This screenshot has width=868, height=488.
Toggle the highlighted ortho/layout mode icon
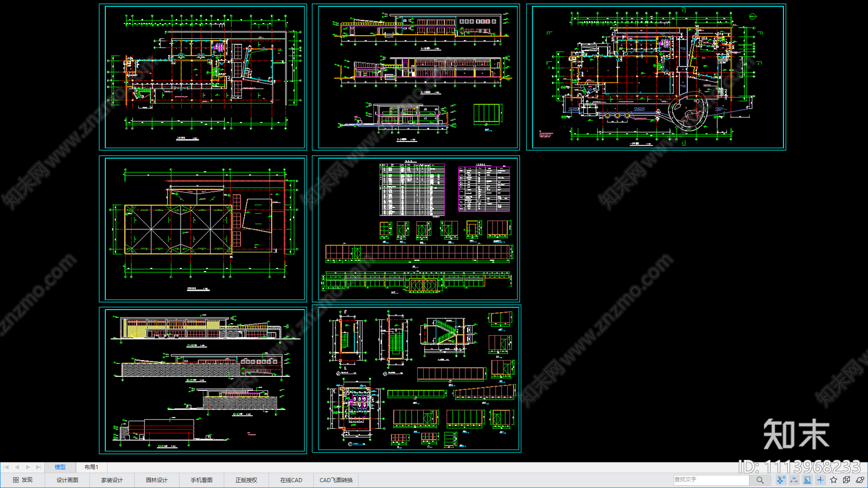pyautogui.click(x=807, y=480)
